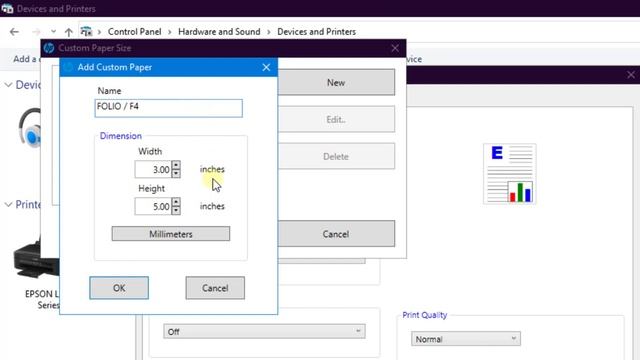
Task: Decrease Width with the down spinner arrow
Action: tap(176, 173)
